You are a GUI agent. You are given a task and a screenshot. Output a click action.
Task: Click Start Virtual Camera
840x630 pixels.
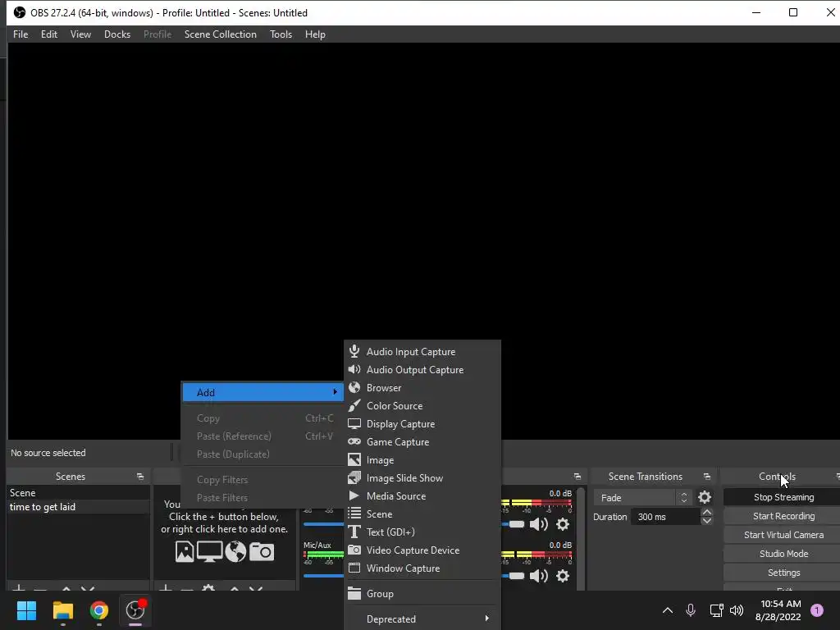(x=783, y=535)
